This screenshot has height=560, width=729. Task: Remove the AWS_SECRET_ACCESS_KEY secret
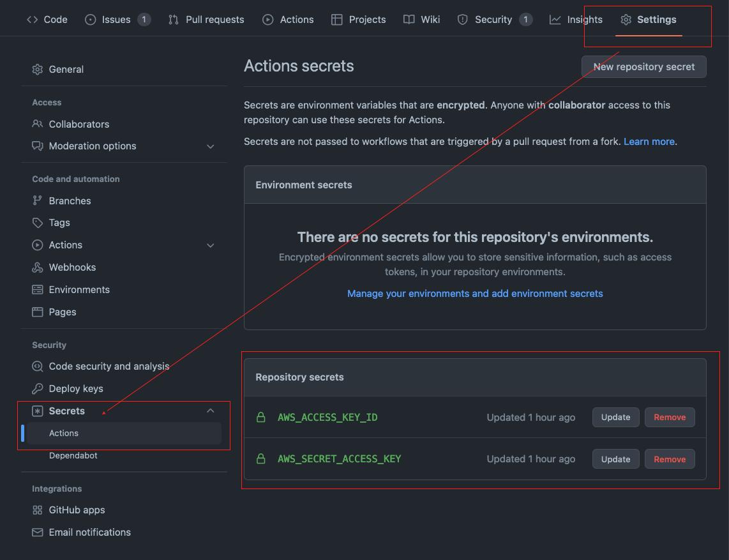[670, 459]
